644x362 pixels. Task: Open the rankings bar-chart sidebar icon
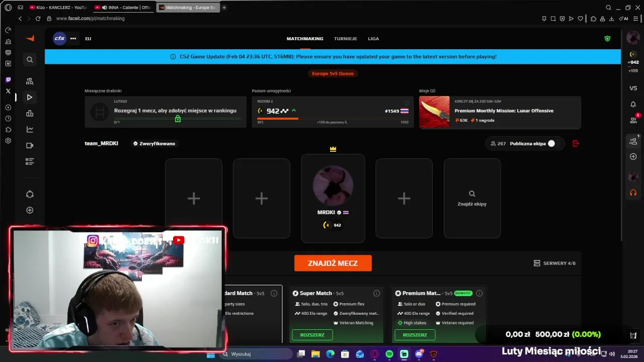coord(30,113)
